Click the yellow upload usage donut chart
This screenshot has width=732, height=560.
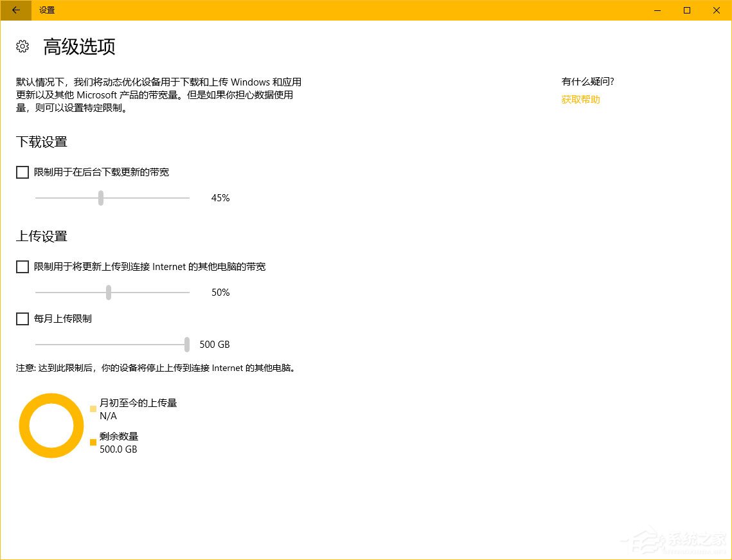(x=51, y=425)
